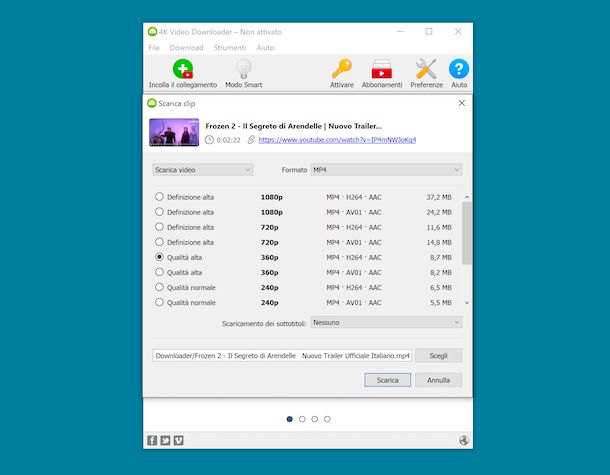Click the Frozen 2 video title text

pyautogui.click(x=293, y=126)
